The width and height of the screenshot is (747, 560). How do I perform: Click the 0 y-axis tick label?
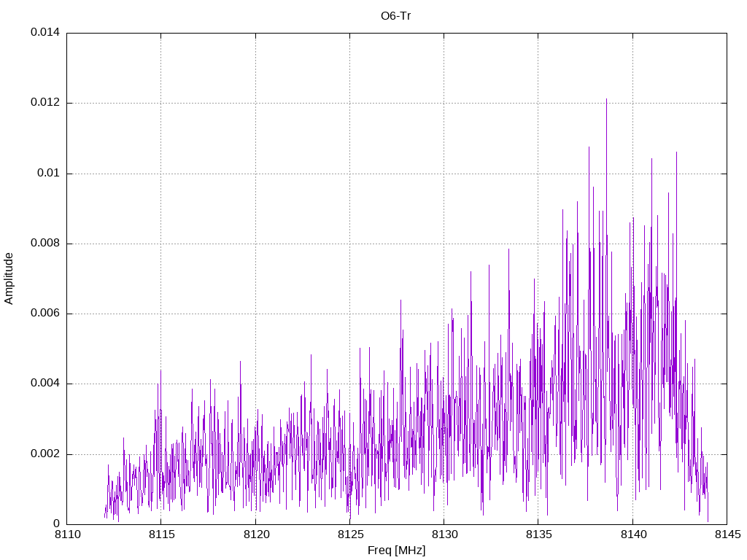click(57, 524)
